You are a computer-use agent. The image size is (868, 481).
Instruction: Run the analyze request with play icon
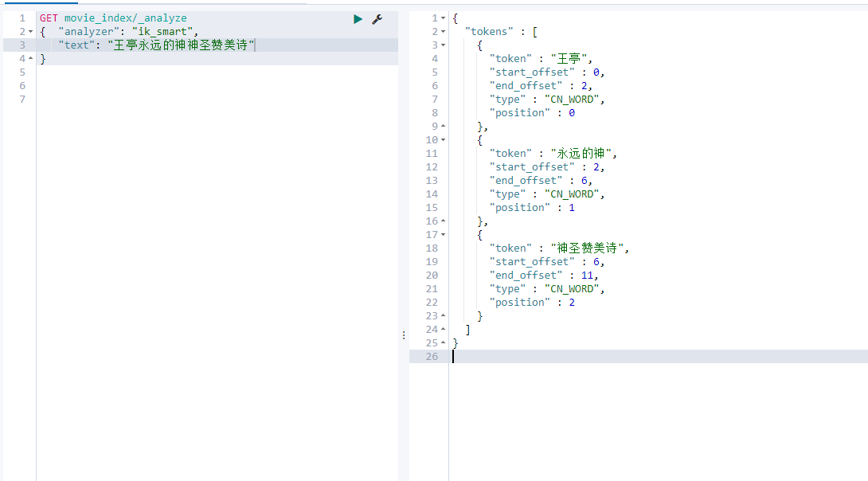tap(358, 19)
